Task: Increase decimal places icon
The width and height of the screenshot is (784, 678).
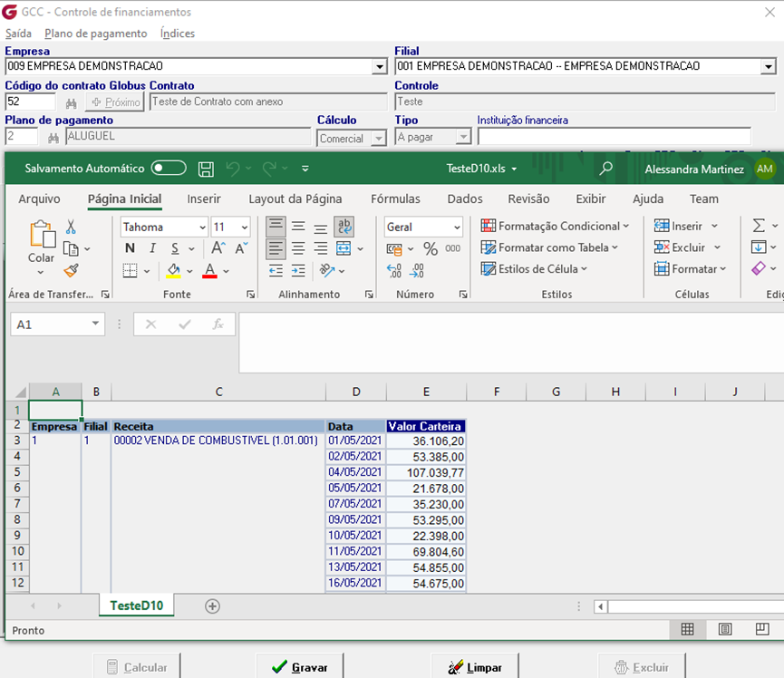Action: (394, 270)
